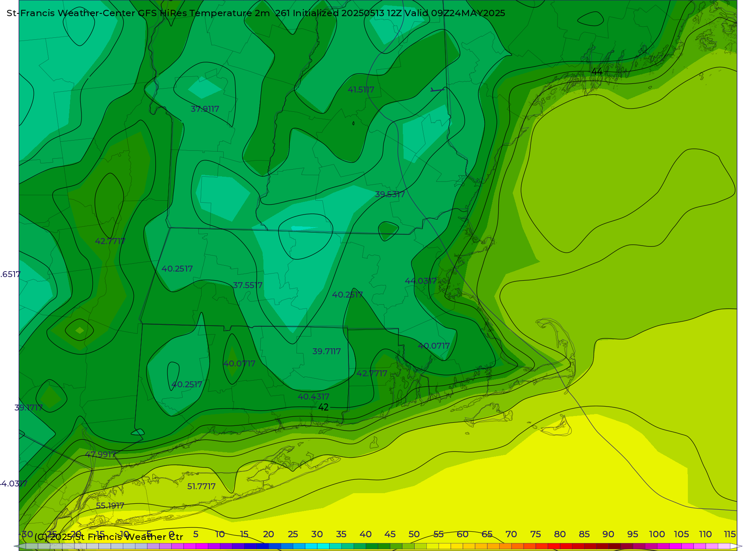
Task: Click the color scale label 85
Action: [584, 534]
